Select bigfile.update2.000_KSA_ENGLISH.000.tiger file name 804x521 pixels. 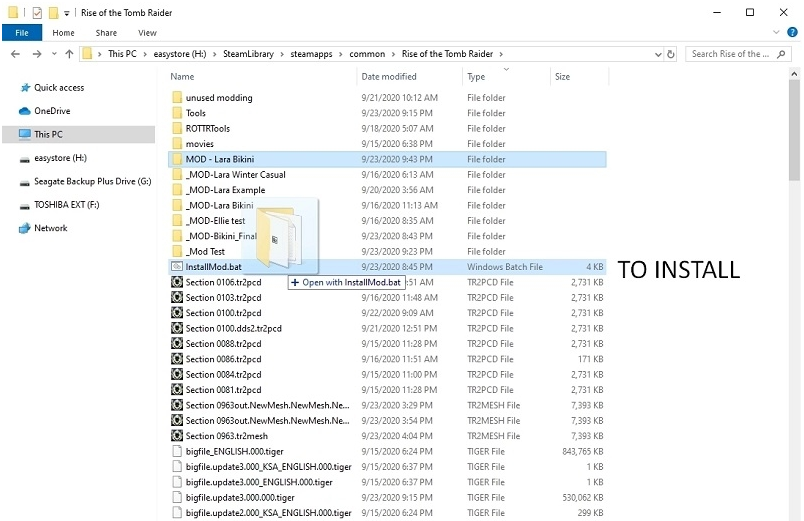[x=268, y=513]
